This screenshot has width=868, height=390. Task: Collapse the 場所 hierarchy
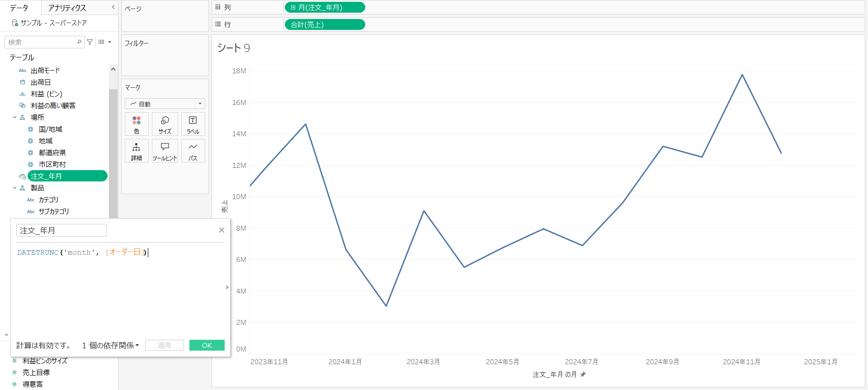point(14,118)
